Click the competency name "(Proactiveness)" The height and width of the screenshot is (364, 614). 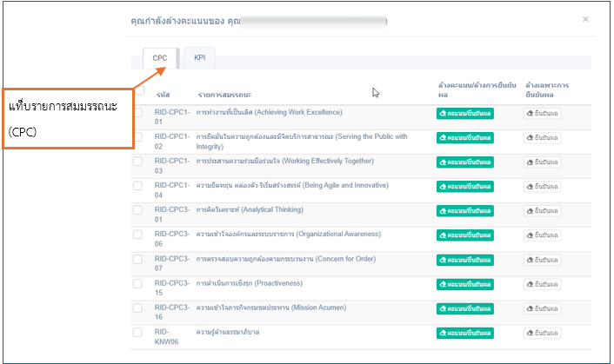(278, 283)
